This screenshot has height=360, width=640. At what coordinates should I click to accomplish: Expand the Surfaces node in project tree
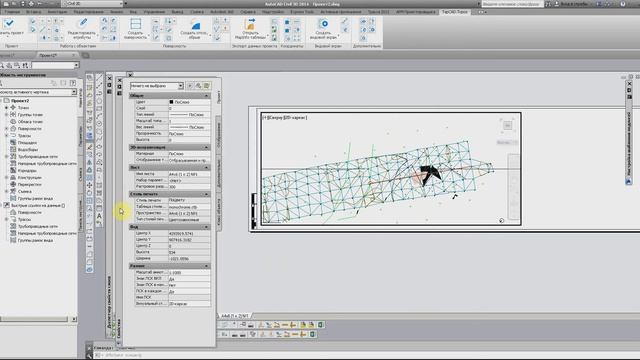tap(7, 129)
